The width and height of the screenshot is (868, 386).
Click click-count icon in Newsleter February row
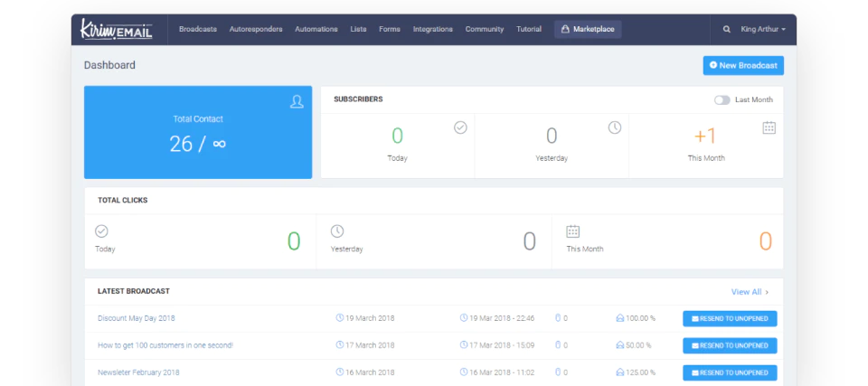tap(558, 372)
